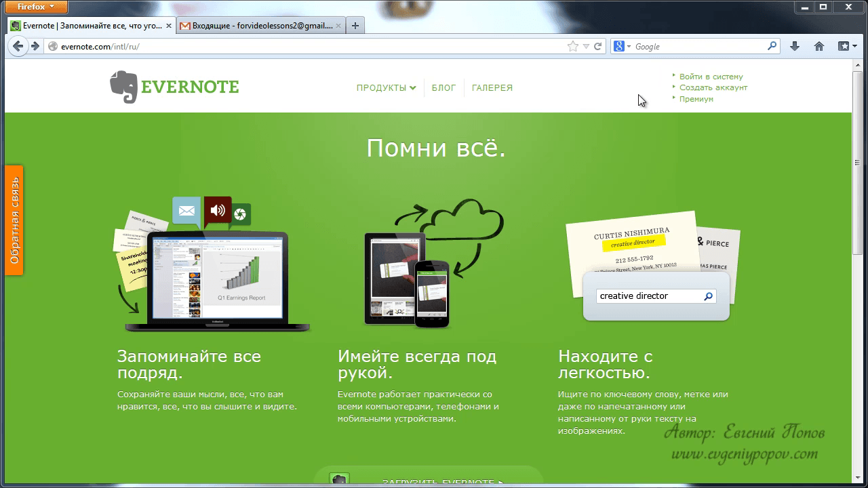Open a new tab with the plus button
This screenshot has height=488, width=868.
pyautogui.click(x=355, y=26)
